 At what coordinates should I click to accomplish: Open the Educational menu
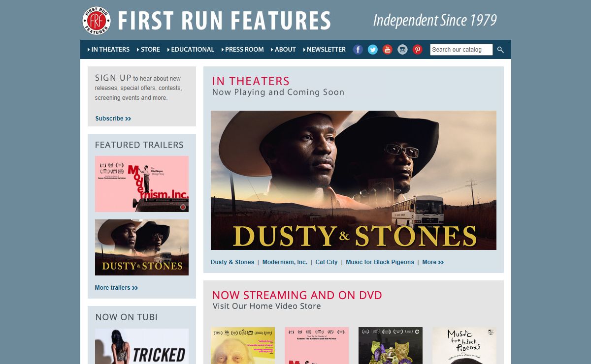coord(191,49)
